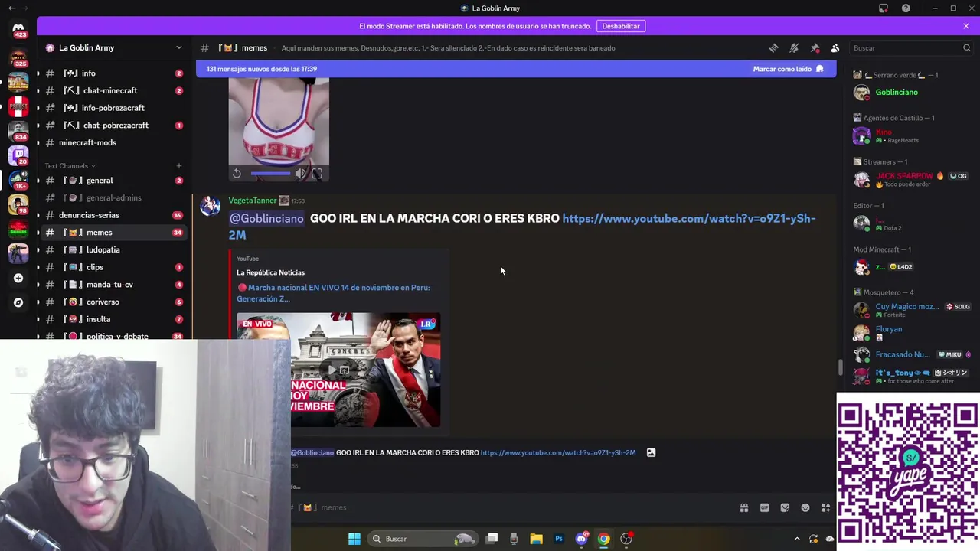The image size is (980, 551).
Task: Adjust the video volume slider
Action: [x=270, y=174]
